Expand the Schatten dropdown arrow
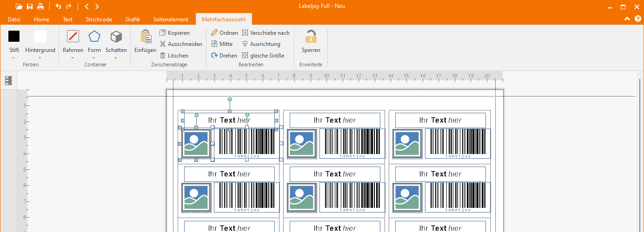Screen dimensions: 644x232 click(116, 58)
